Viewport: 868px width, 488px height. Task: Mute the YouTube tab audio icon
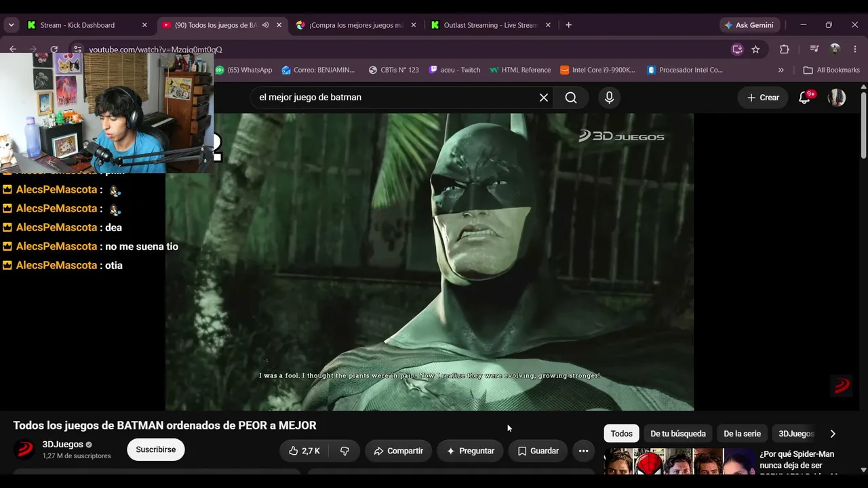click(266, 25)
